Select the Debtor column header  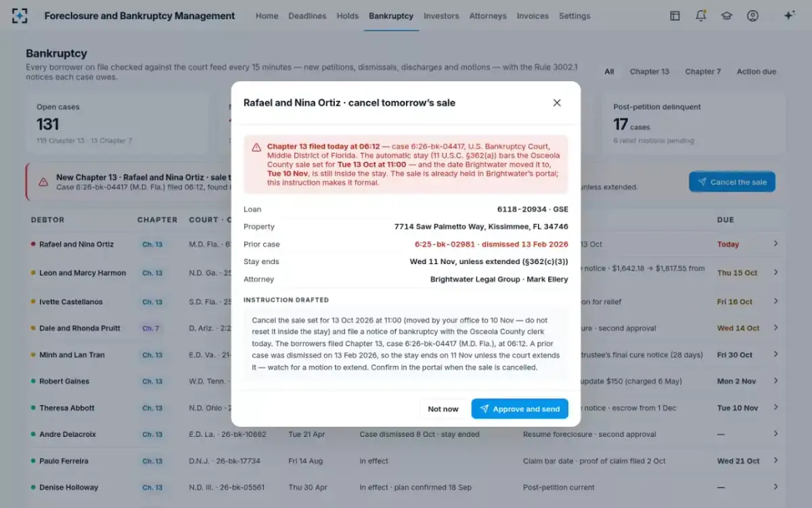click(x=47, y=220)
